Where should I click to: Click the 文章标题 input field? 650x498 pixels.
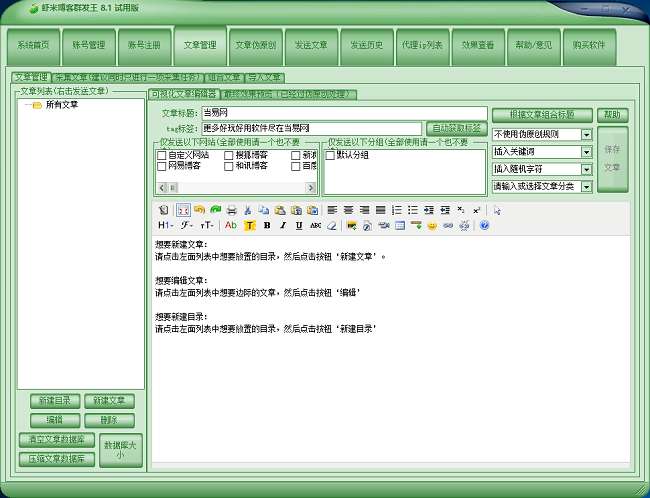tap(344, 114)
